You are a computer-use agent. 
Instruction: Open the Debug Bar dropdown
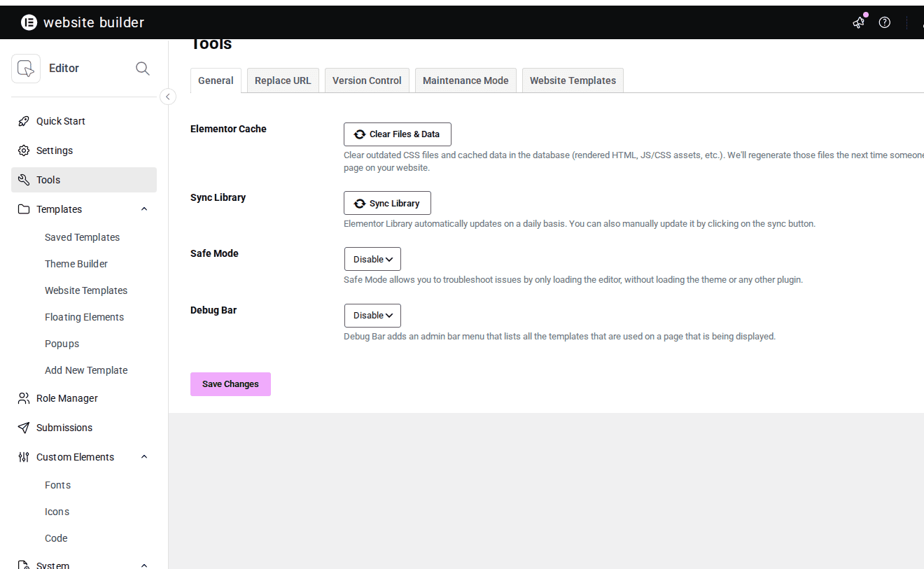tap(372, 316)
